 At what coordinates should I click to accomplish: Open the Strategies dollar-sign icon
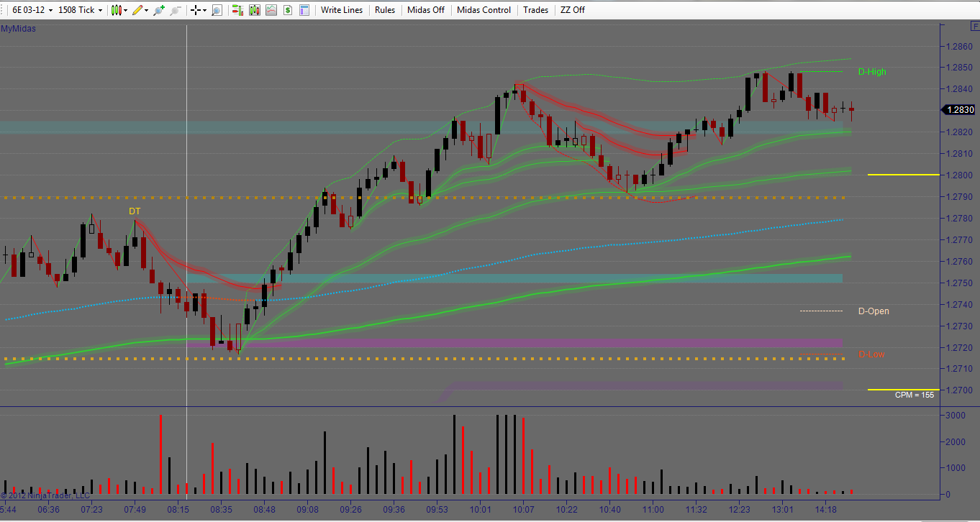pos(288,10)
